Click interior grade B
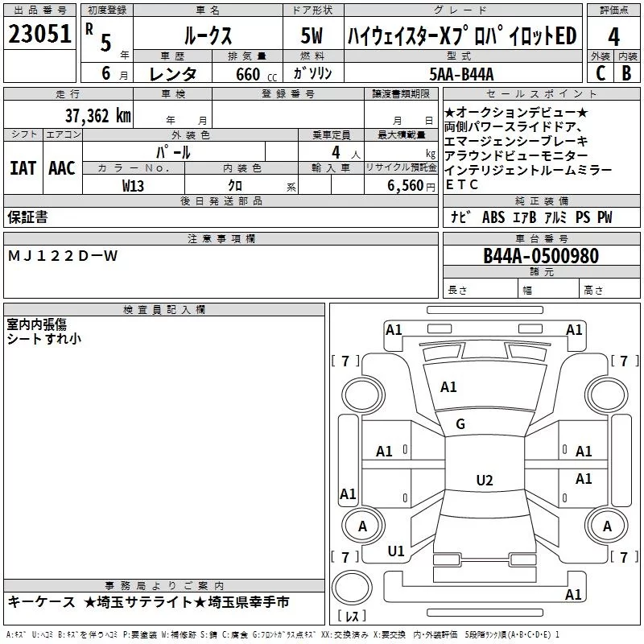This screenshot has width=644, height=644. (626, 73)
